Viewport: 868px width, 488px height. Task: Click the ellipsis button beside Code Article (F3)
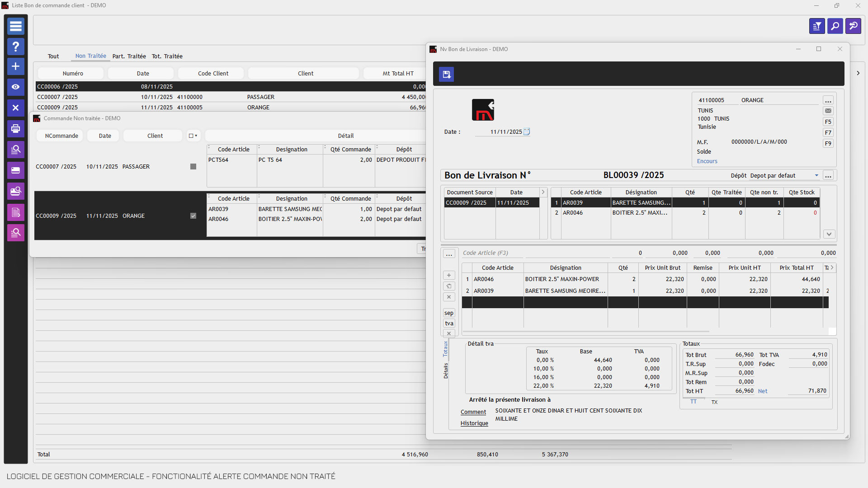click(x=449, y=254)
